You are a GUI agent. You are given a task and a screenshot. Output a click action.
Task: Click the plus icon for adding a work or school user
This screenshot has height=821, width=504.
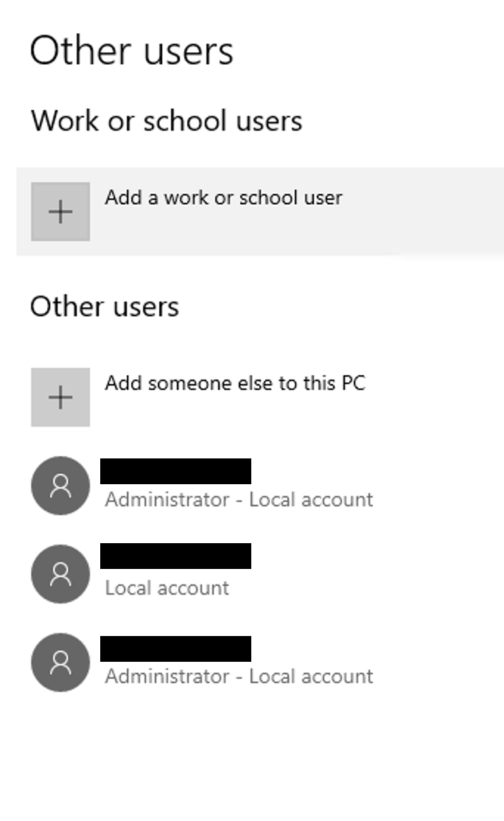click(x=60, y=212)
